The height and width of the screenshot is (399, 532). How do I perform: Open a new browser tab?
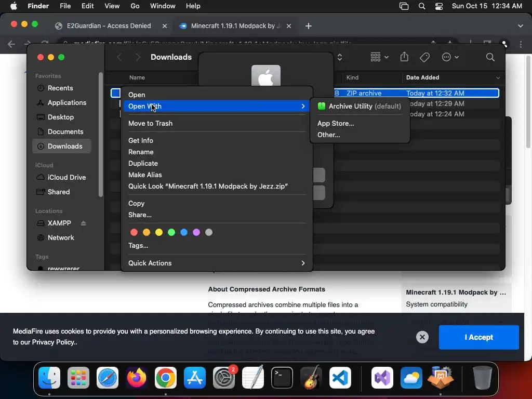(x=309, y=26)
